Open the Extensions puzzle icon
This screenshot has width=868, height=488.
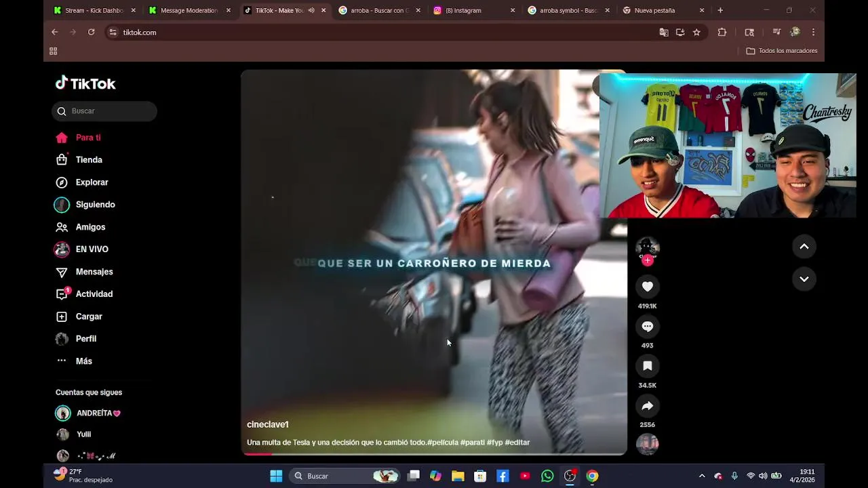pyautogui.click(x=722, y=32)
